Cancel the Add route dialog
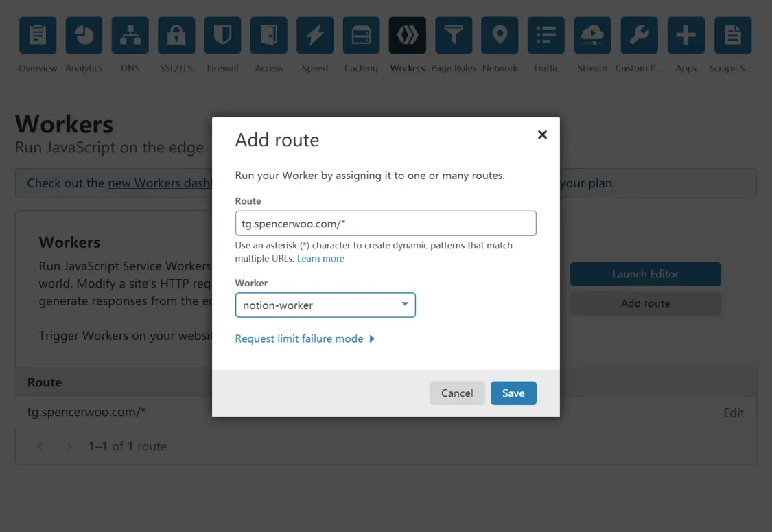The image size is (772, 532). [457, 393]
